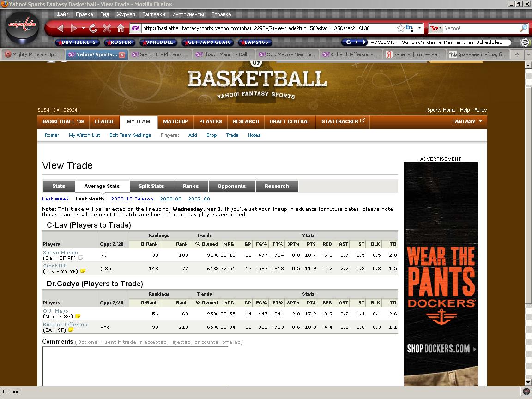This screenshot has width=532, height=399.
Task: Click the Trade players link
Action: click(x=232, y=135)
